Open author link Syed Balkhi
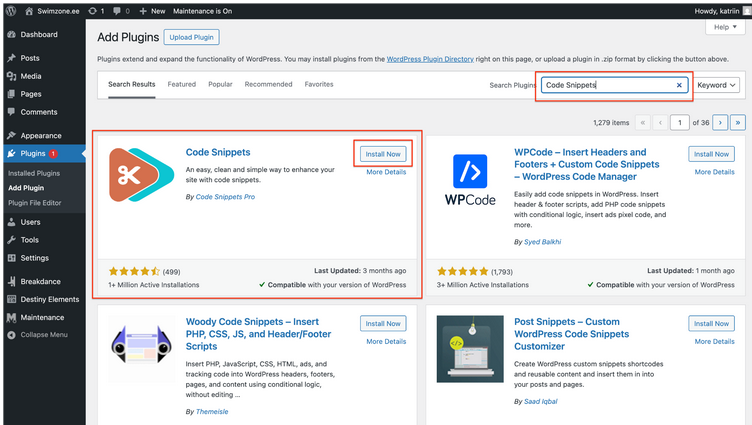Image resolution: width=752 pixels, height=425 pixels. 542,242
